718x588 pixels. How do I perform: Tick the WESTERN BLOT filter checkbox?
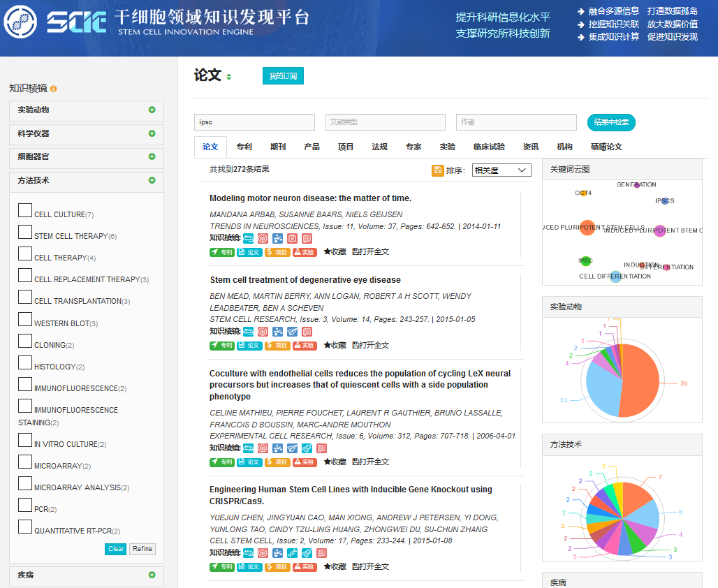point(25,319)
